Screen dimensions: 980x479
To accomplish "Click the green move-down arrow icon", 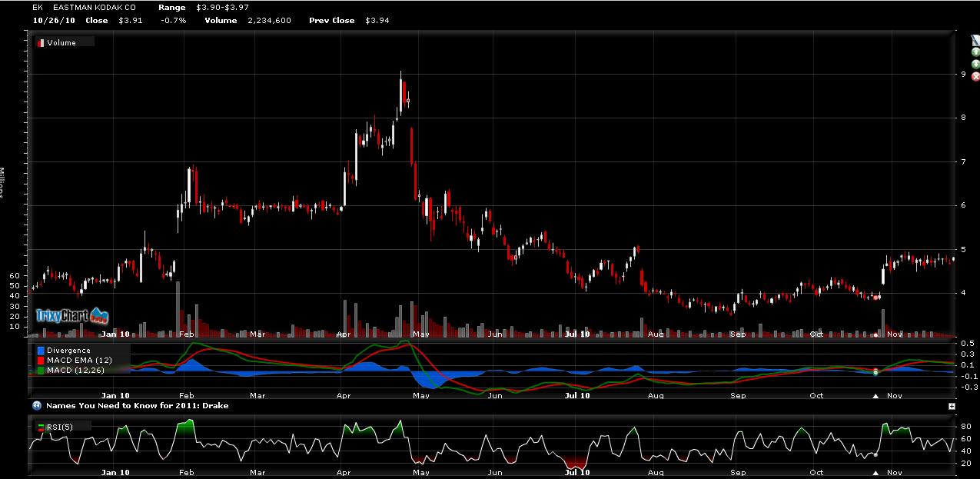I will [976, 65].
